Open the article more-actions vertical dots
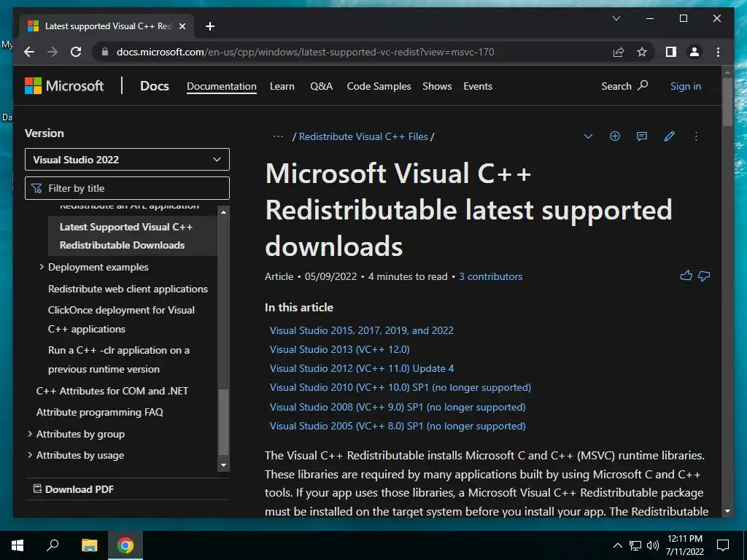Image resolution: width=747 pixels, height=560 pixels. pyautogui.click(x=696, y=136)
